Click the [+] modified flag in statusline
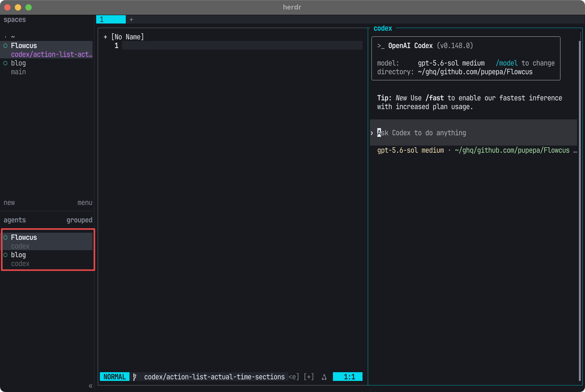 (x=309, y=377)
